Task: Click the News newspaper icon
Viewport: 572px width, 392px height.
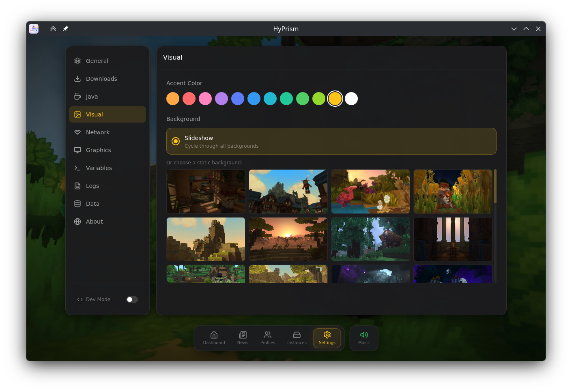Action: [243, 335]
